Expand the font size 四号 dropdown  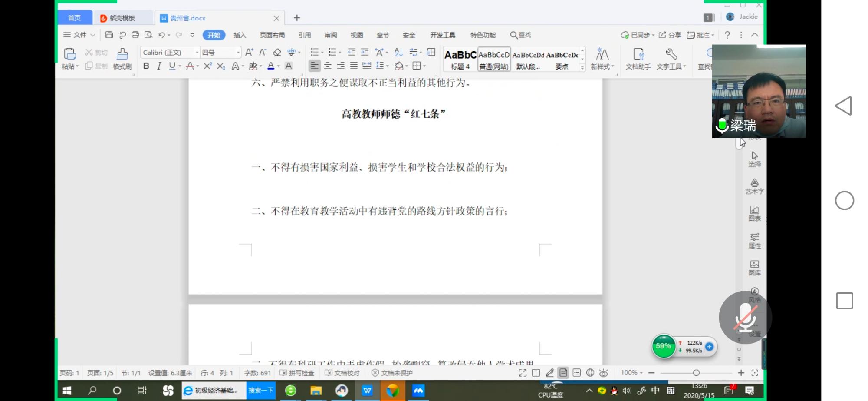coord(238,53)
